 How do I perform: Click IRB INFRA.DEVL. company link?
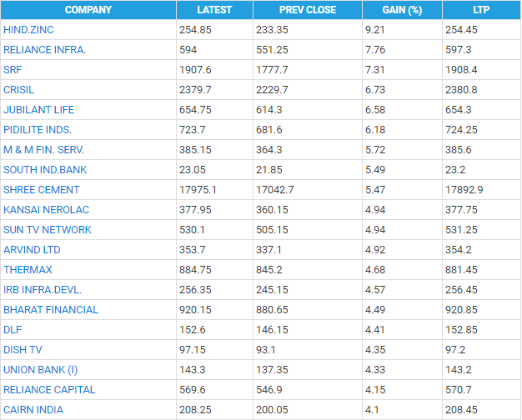(x=43, y=289)
